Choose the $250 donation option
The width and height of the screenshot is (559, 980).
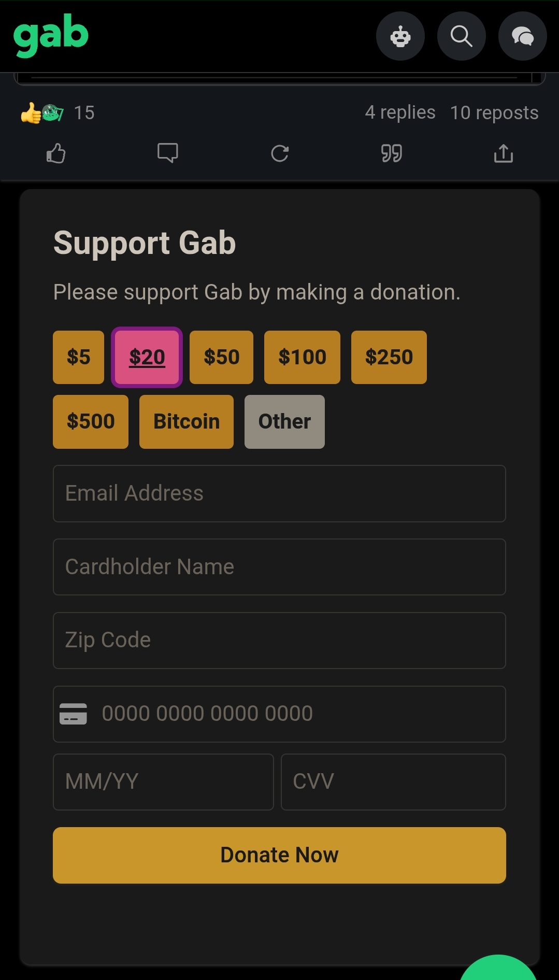(389, 357)
